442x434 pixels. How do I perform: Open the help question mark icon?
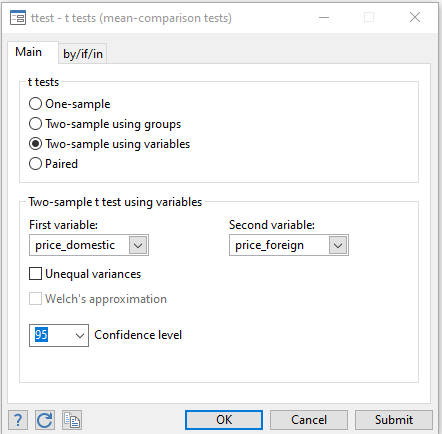(18, 420)
